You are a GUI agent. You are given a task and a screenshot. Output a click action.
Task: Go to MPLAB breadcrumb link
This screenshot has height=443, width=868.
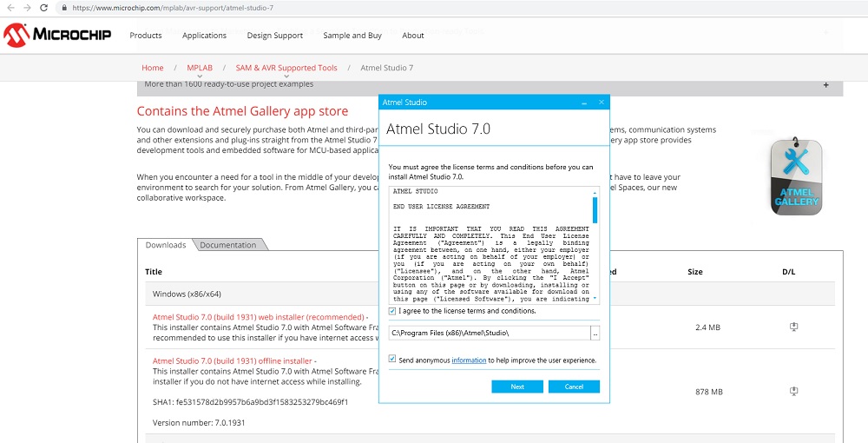(200, 68)
